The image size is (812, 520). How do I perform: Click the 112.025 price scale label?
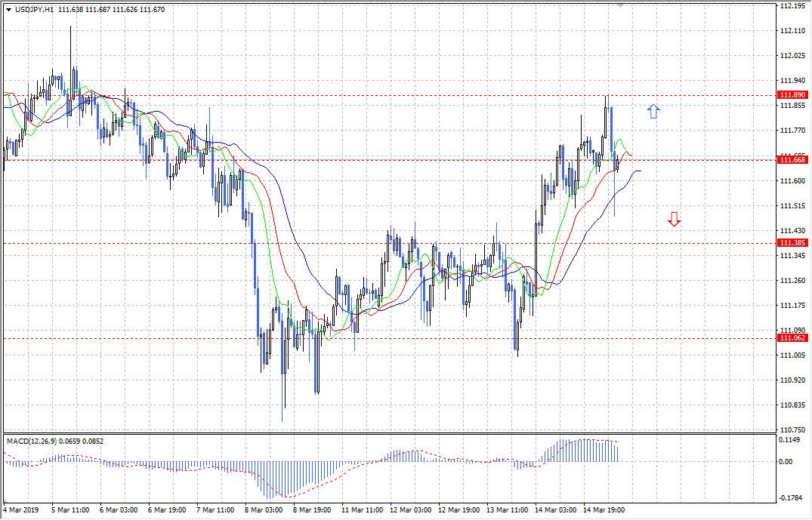coord(793,56)
